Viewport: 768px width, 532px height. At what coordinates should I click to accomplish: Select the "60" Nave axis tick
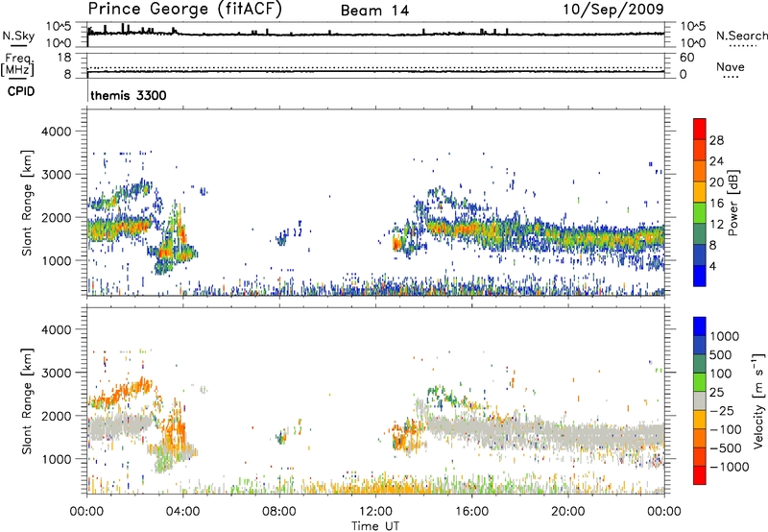click(x=686, y=58)
